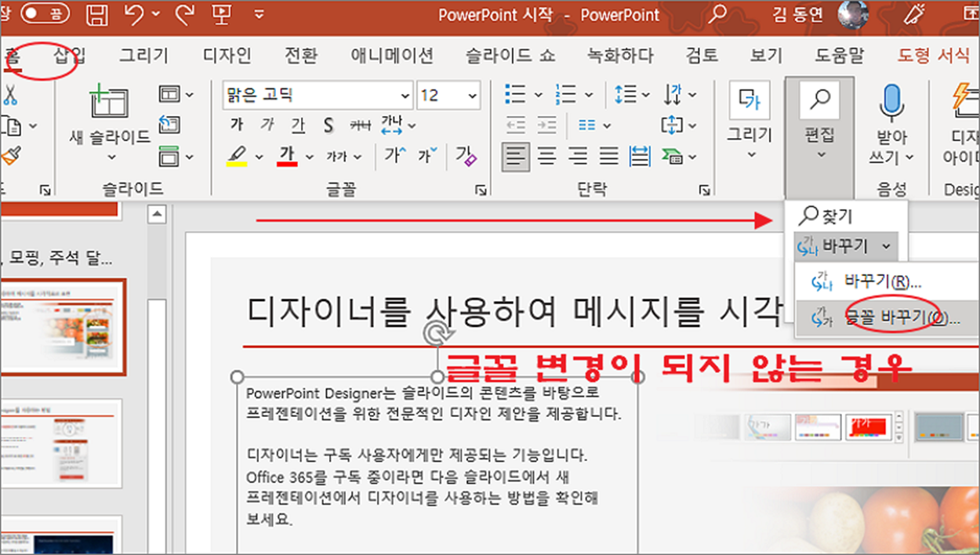980x555 pixels.
Task: Add a new slide with 새 슬라이드 icon
Action: click(x=110, y=103)
